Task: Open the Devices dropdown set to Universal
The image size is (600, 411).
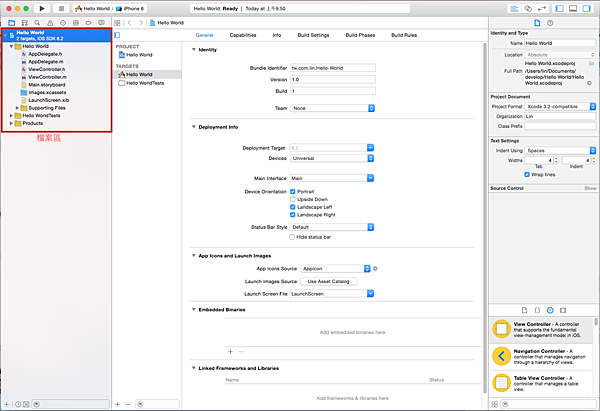Action: click(332, 158)
